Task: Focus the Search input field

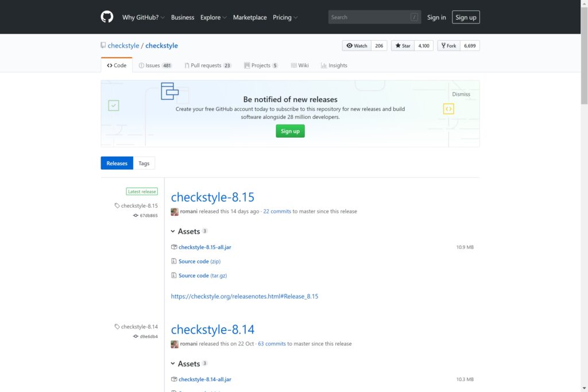Action: 374,17
